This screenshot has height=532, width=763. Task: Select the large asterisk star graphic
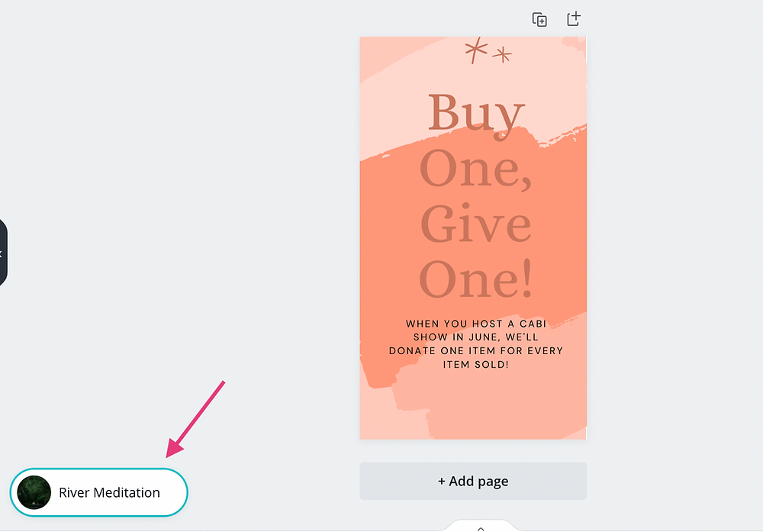coord(475,49)
